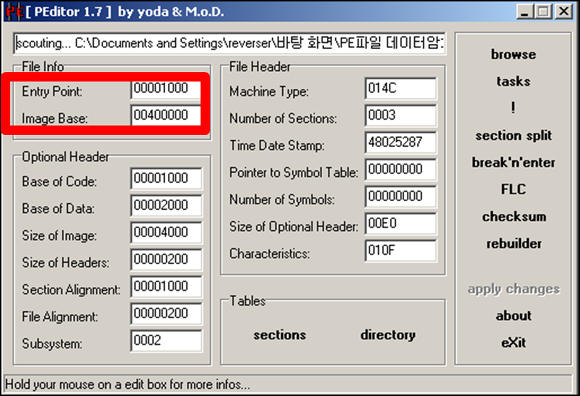Edit the Characteristics value field
Image resolution: width=580 pixels, height=396 pixels.
click(401, 251)
